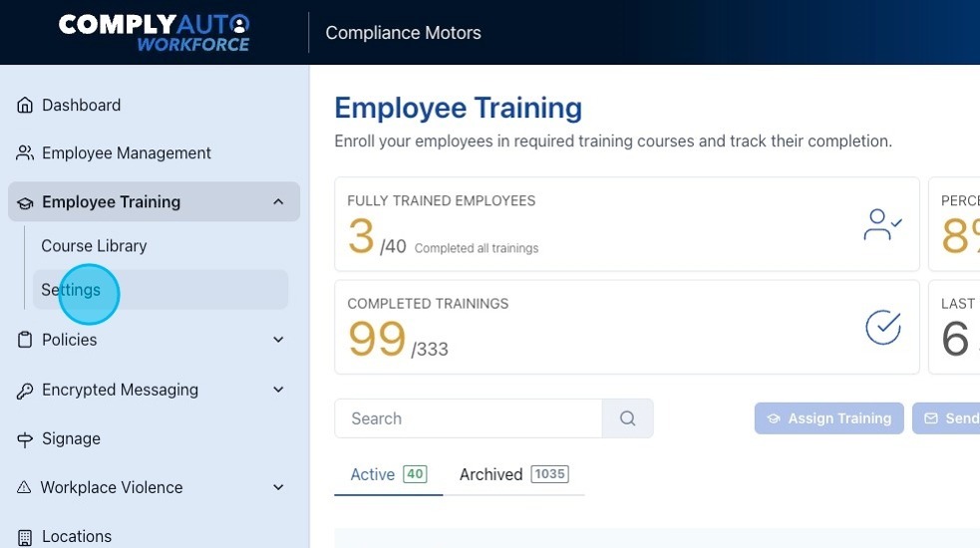980x548 pixels.
Task: Click the Employee Management people icon
Action: click(25, 153)
